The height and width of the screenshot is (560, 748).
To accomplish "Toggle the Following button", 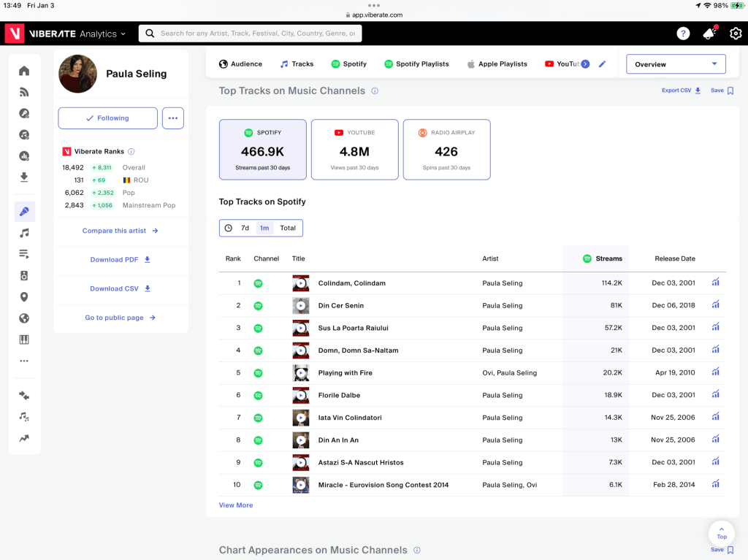I will tap(107, 118).
